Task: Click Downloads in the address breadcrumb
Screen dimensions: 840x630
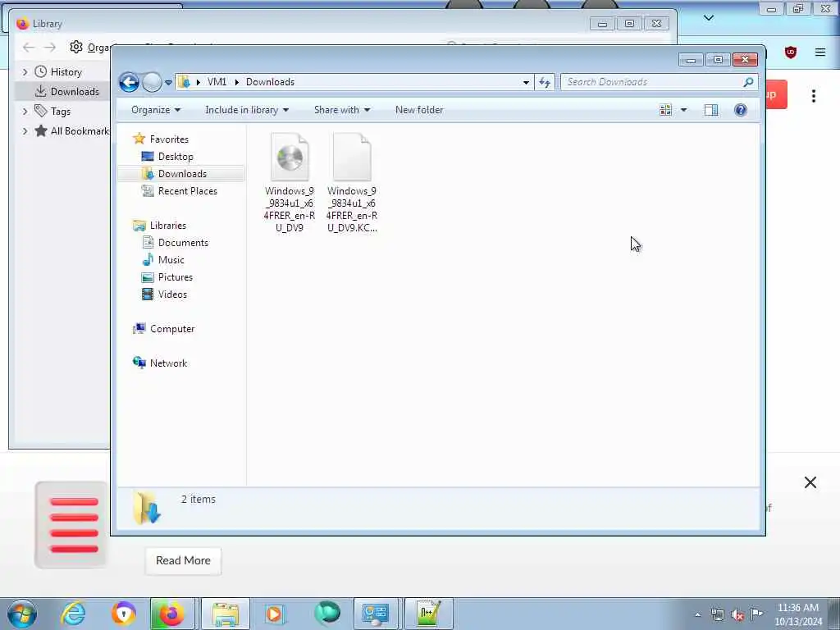Action: coord(270,82)
